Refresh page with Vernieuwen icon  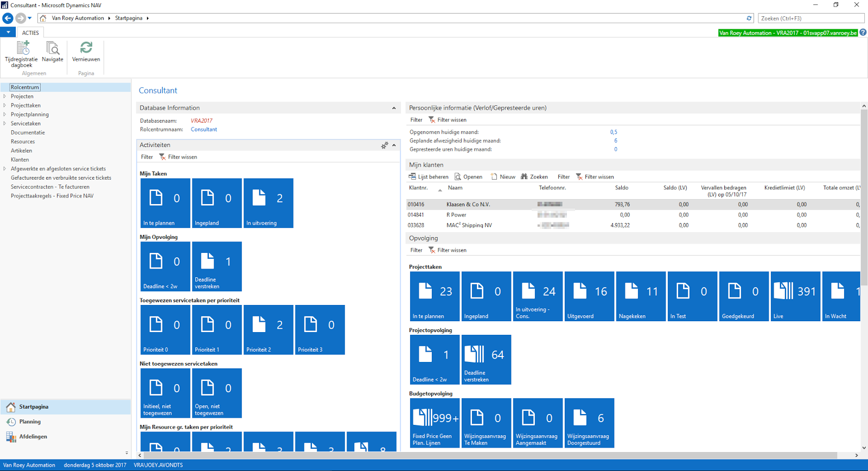tap(86, 52)
